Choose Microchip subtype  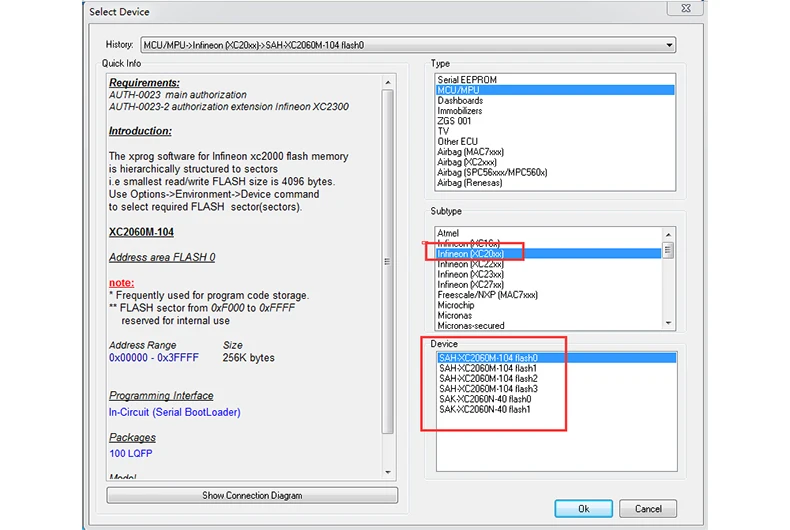pyautogui.click(x=548, y=305)
